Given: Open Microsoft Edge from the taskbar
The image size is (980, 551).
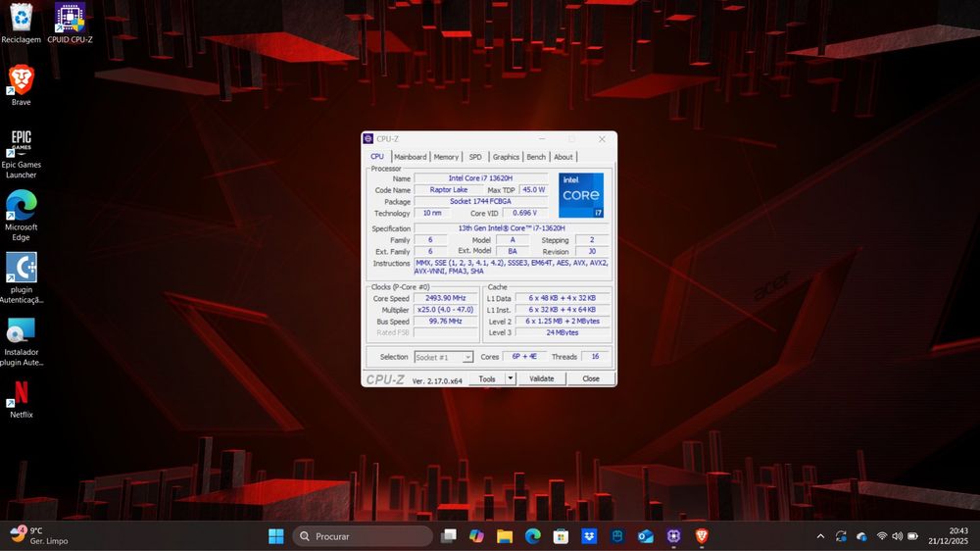Looking at the screenshot, I should coord(532,536).
